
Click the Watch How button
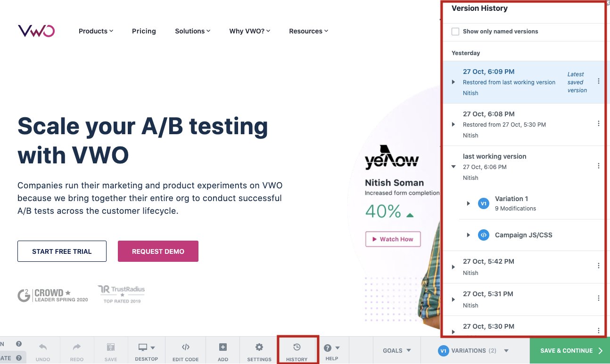393,239
